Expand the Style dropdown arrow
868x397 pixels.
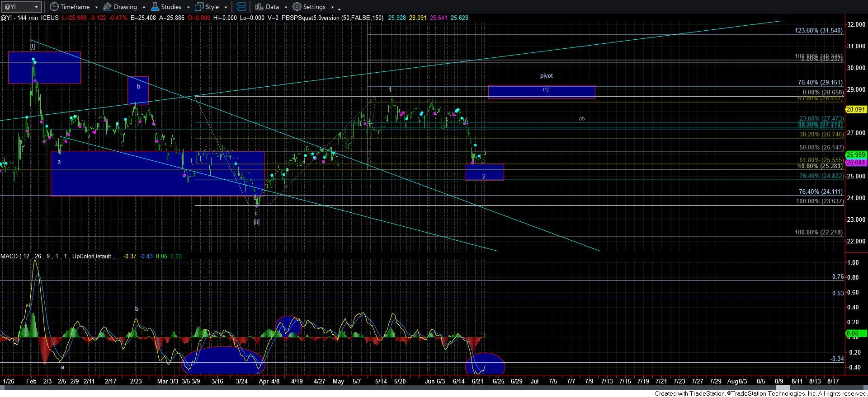[x=226, y=7]
